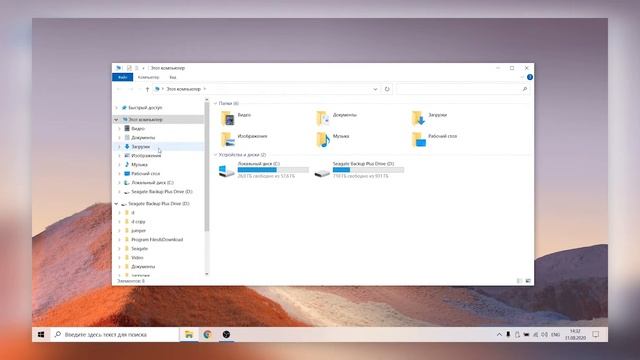Select the Локальный диск (C:) drive icon in the main pane
640x360 pixels.
tap(227, 171)
